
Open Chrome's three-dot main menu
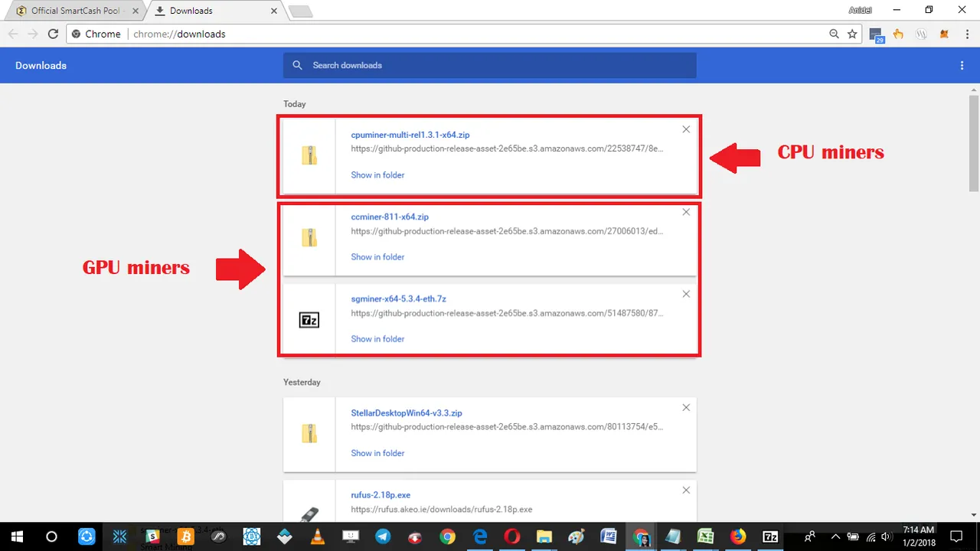pos(966,34)
